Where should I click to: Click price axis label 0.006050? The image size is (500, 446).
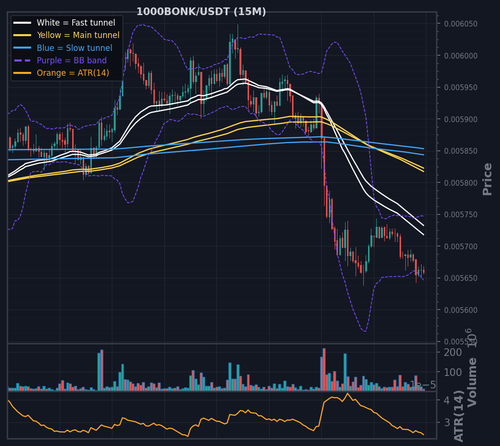tap(461, 24)
